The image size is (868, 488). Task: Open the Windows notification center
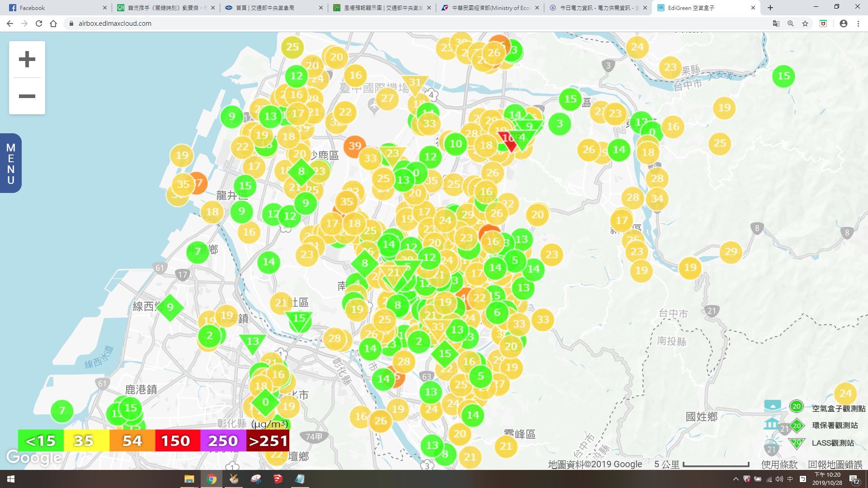click(x=855, y=479)
